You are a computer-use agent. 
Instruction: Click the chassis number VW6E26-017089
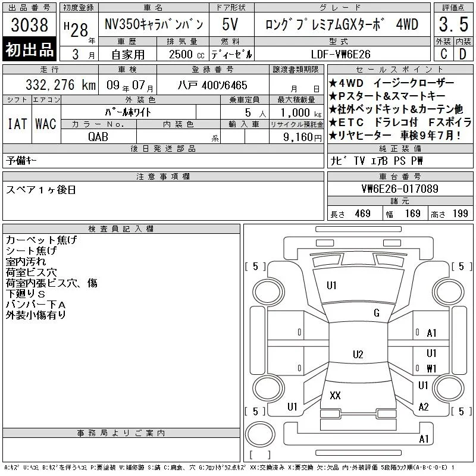pos(400,189)
